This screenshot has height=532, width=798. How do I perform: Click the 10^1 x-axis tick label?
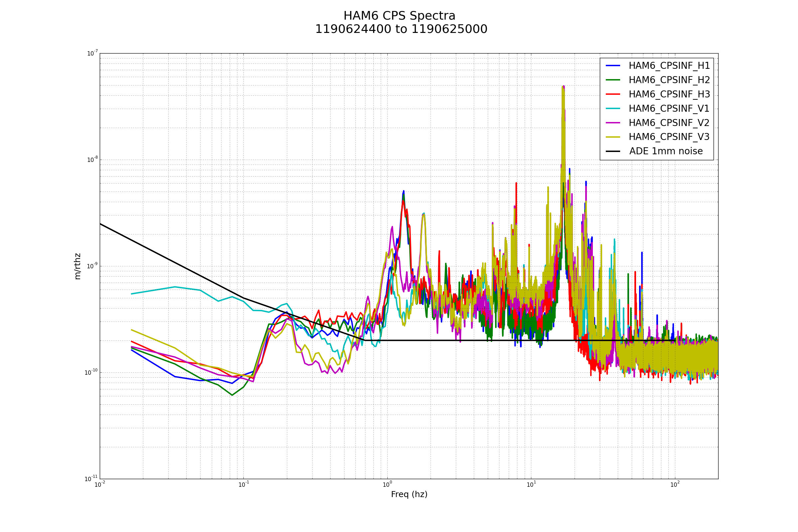[x=531, y=484]
